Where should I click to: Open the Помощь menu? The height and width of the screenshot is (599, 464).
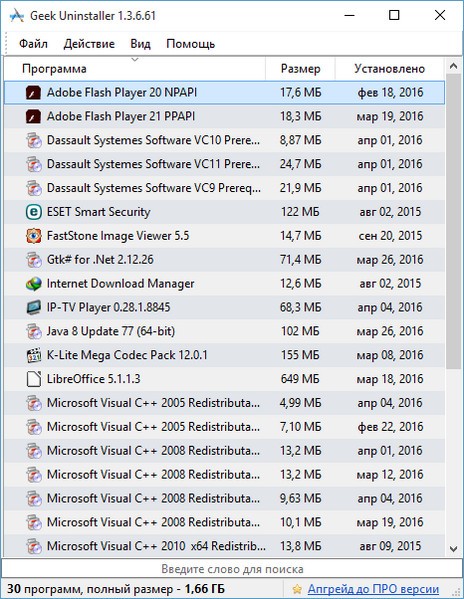191,44
